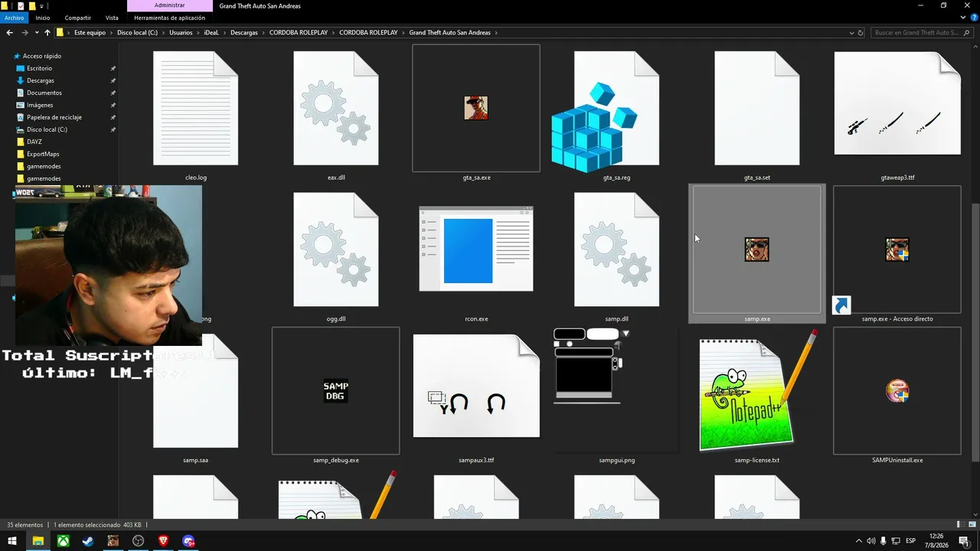Open Brave browser from the taskbar
This screenshot has width=980, height=551.
(163, 541)
